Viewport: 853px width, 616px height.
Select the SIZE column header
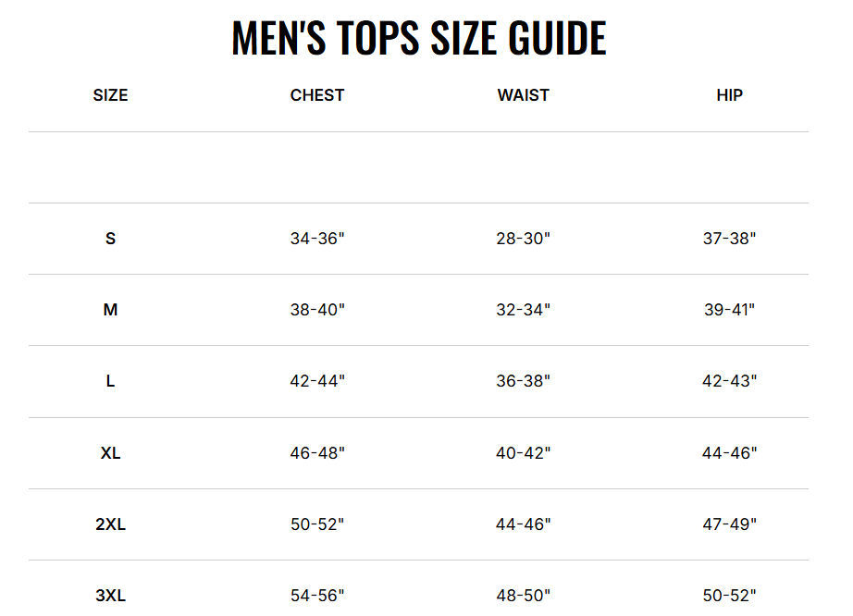pyautogui.click(x=110, y=95)
